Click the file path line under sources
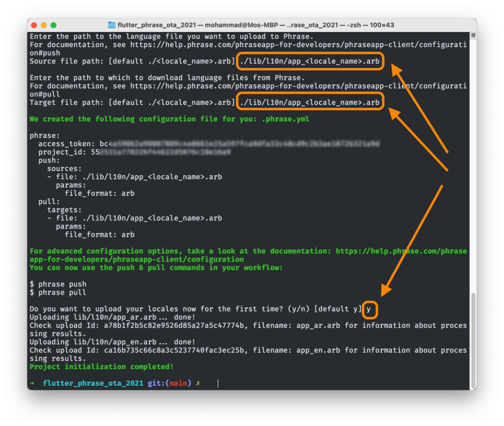The height and width of the screenshot is (426, 504). point(134,177)
